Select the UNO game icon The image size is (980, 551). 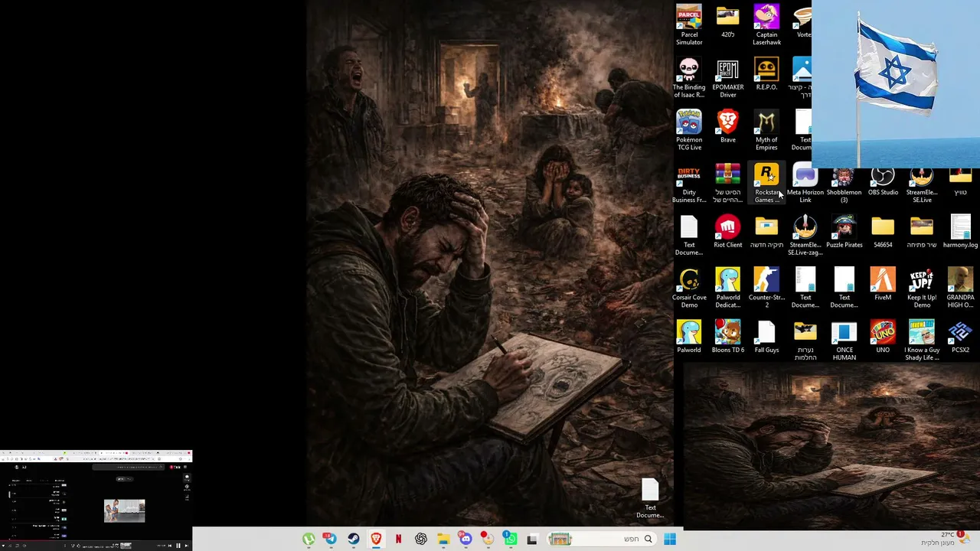pos(883,337)
